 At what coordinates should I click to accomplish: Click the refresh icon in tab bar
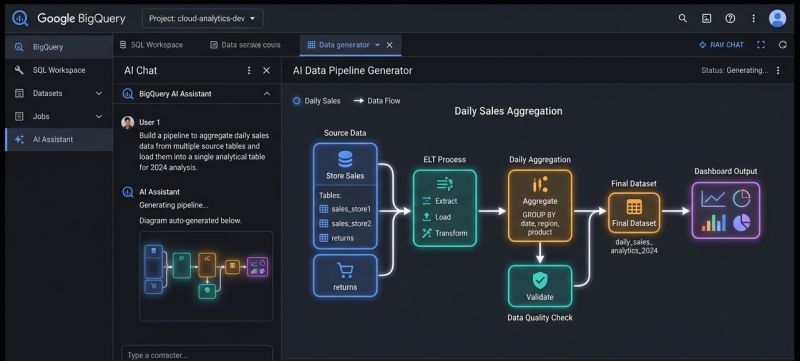pyautogui.click(x=783, y=45)
